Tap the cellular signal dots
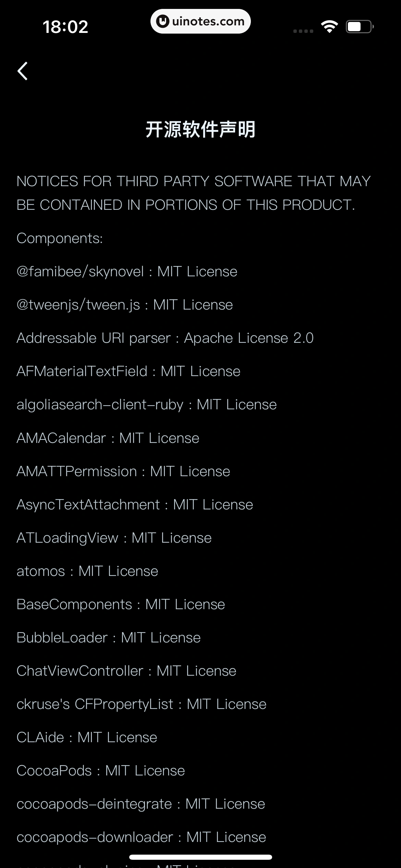Image resolution: width=401 pixels, height=868 pixels. (x=303, y=31)
